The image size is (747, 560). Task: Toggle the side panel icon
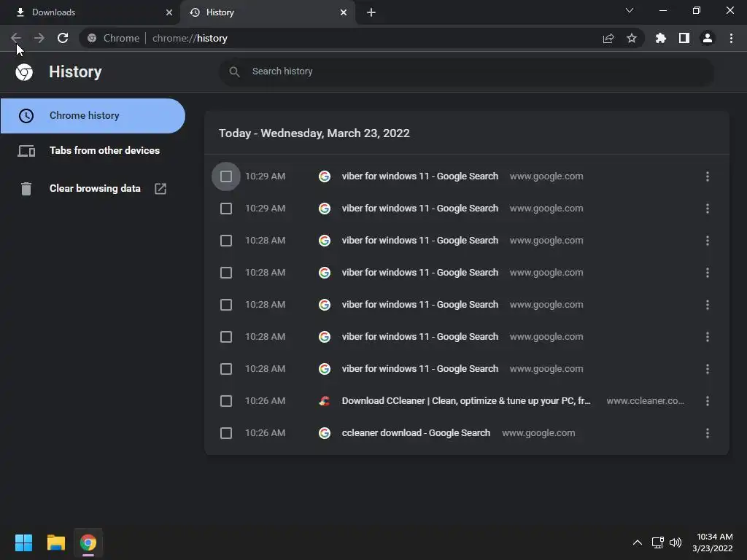click(x=684, y=38)
